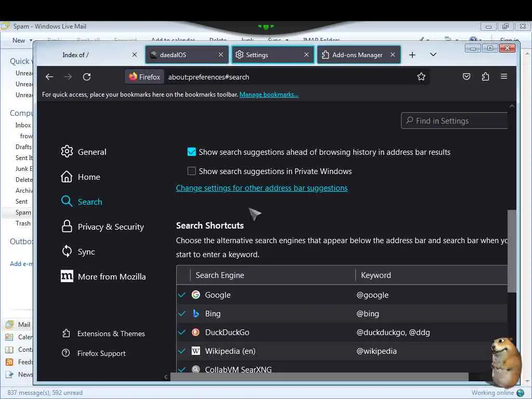This screenshot has height=399, width=532.
Task: Click the @google keyword cell
Action: [x=372, y=295]
